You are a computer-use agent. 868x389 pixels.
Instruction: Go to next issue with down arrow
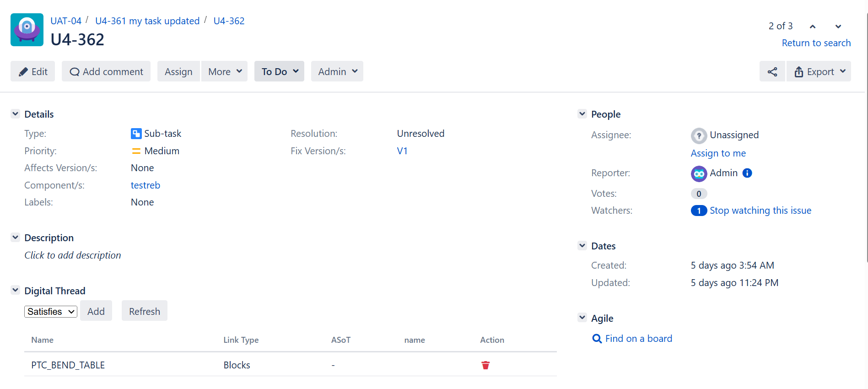pyautogui.click(x=838, y=27)
